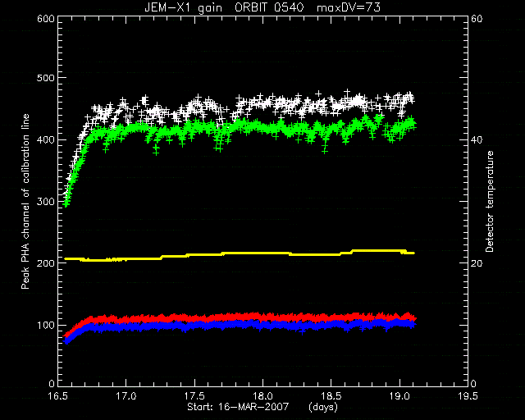Viewport: 525px width, 420px height.
Task: Click the 500 tick label on left axis
Action: click(46, 78)
